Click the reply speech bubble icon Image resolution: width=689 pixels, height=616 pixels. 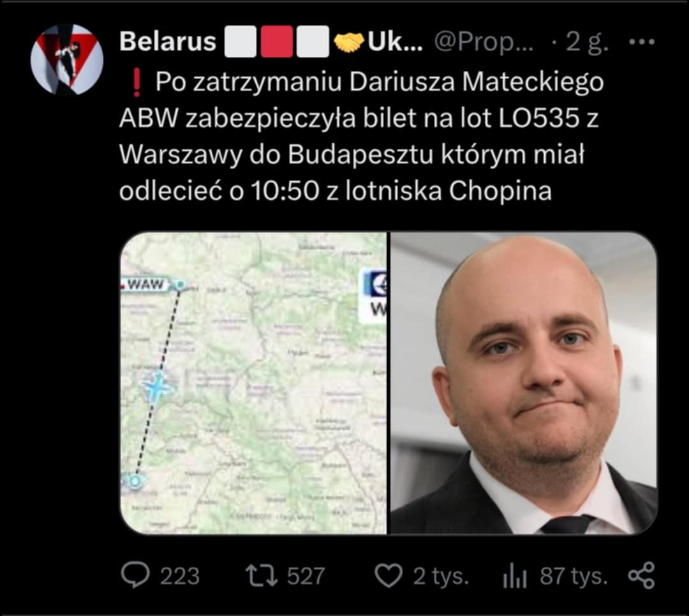(135, 576)
